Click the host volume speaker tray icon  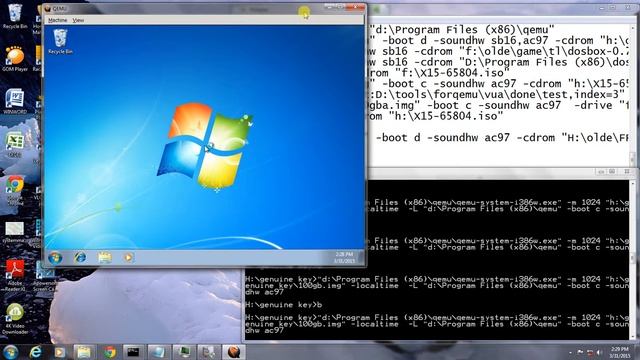click(599, 352)
